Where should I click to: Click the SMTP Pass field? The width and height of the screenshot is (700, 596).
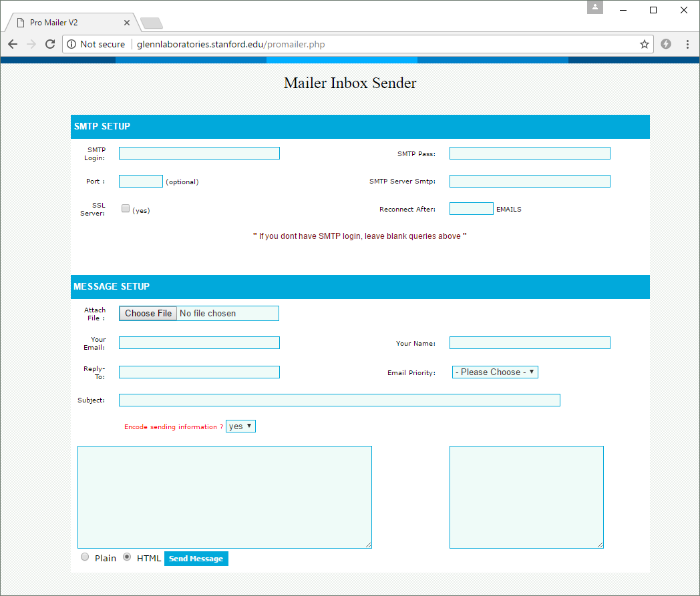530,153
